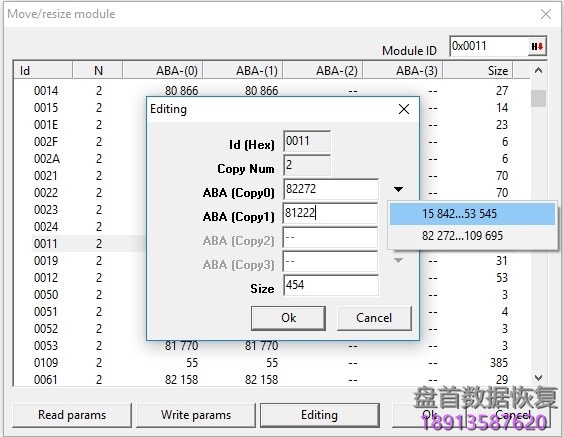Click ABA-(0) value 81 770 in row 0053

[x=181, y=346]
